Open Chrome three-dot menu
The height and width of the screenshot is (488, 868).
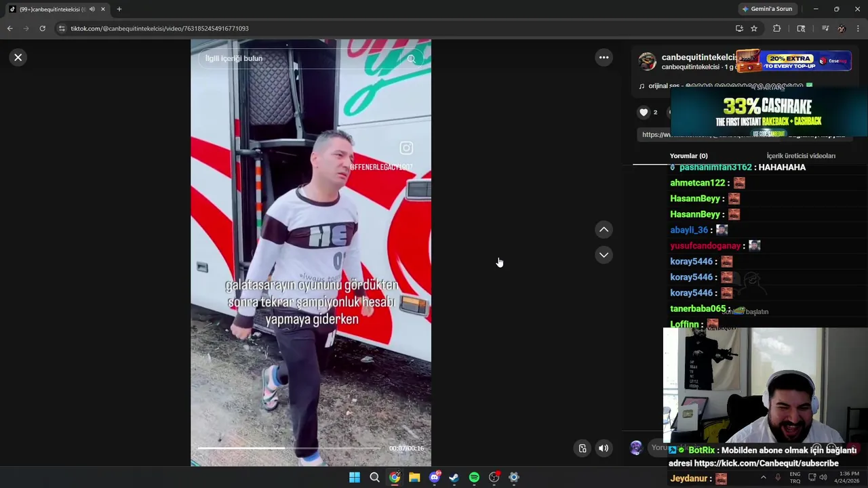(x=858, y=28)
